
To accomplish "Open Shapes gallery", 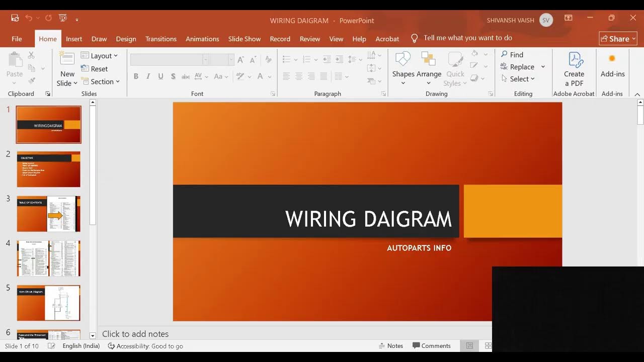I will click(x=403, y=68).
